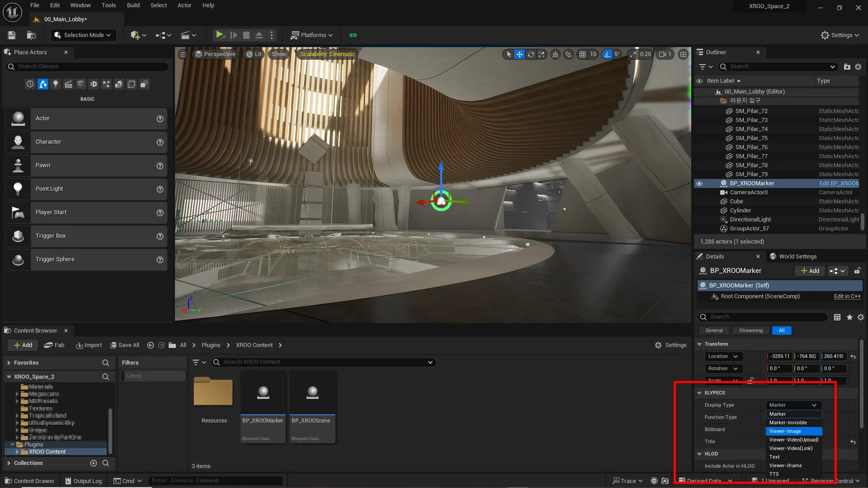Screen dimensions: 868x488
Task: Open the Lights category in Place Actors
Action: 56,84
